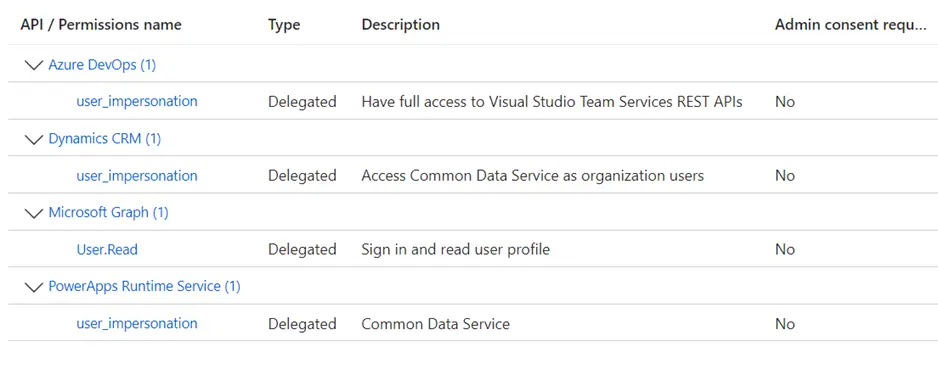Click the No value in the Azure DevOps permission row

click(x=785, y=102)
